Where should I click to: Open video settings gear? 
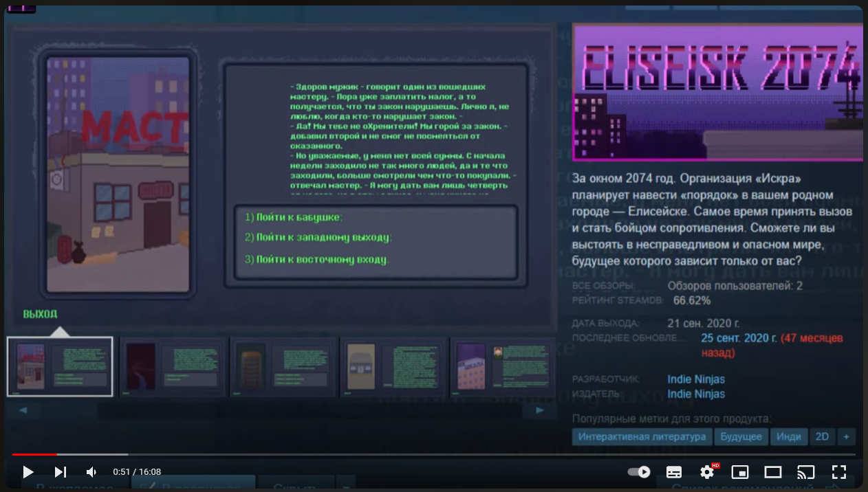[707, 472]
